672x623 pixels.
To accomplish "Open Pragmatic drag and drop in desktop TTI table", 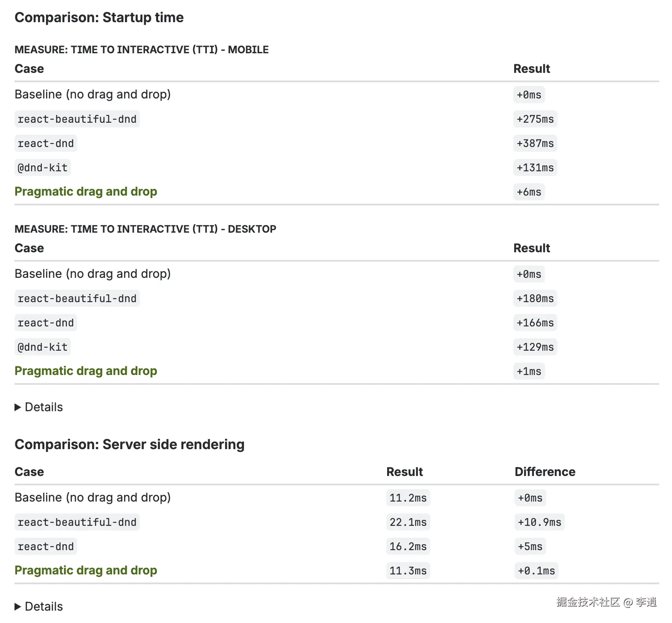I will [x=86, y=371].
